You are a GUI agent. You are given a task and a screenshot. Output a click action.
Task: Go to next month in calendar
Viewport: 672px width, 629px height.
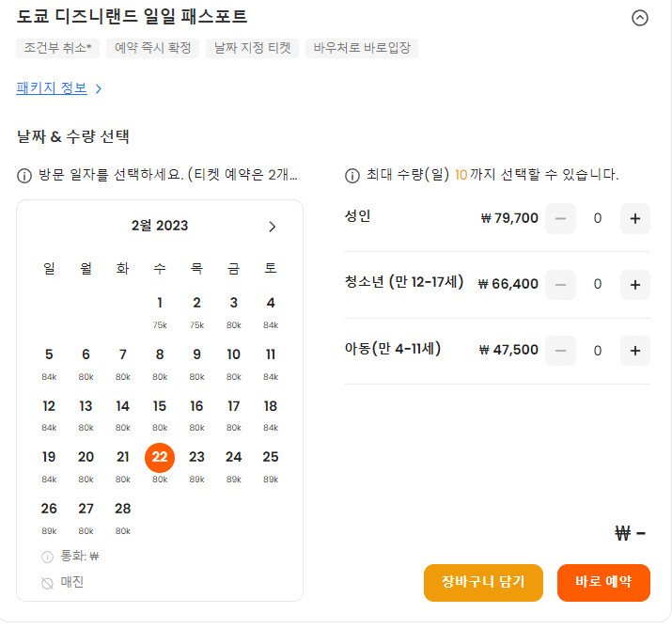click(x=272, y=227)
